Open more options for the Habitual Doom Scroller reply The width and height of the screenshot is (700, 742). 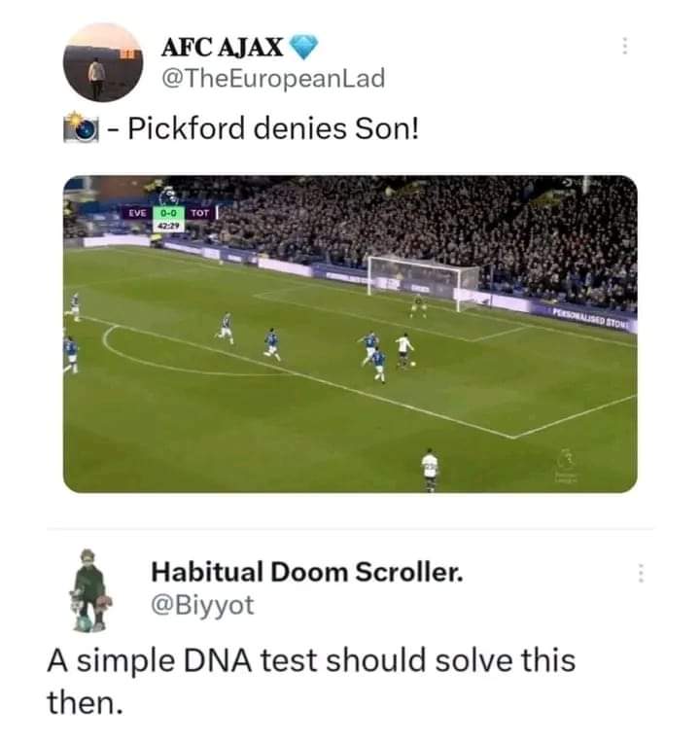pos(641,573)
